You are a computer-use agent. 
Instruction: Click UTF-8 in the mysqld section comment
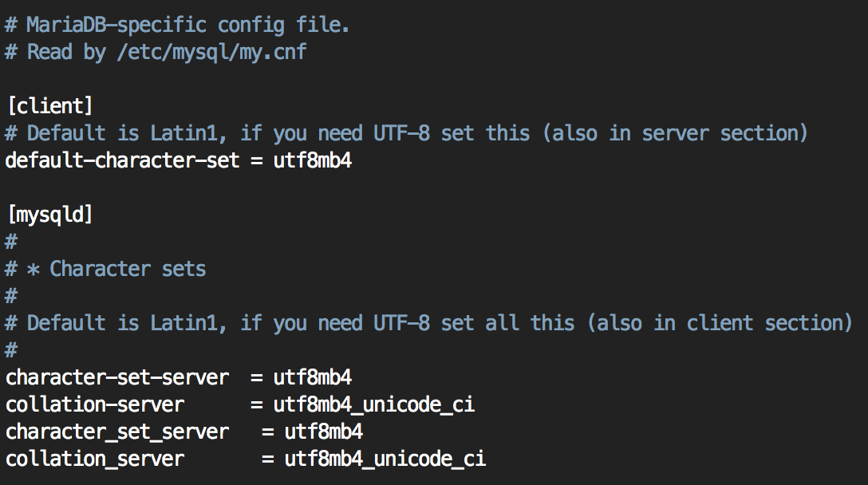pos(401,323)
